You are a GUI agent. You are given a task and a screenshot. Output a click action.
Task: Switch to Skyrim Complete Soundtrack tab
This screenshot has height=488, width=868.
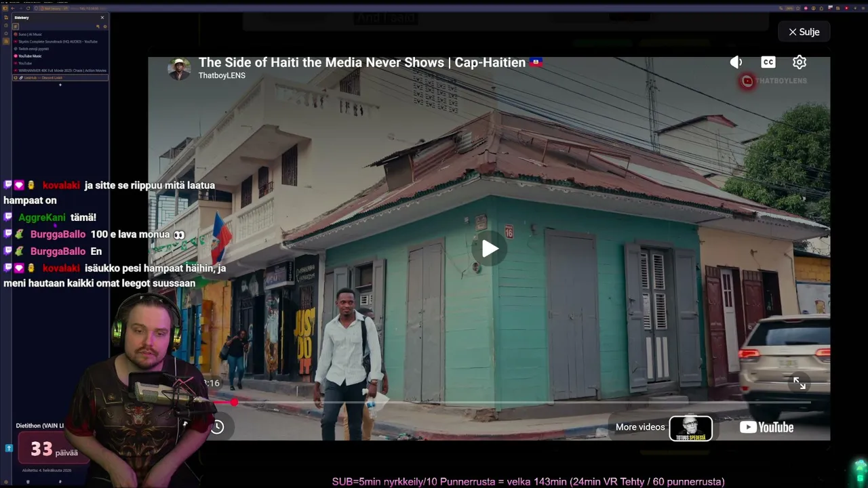(x=60, y=42)
